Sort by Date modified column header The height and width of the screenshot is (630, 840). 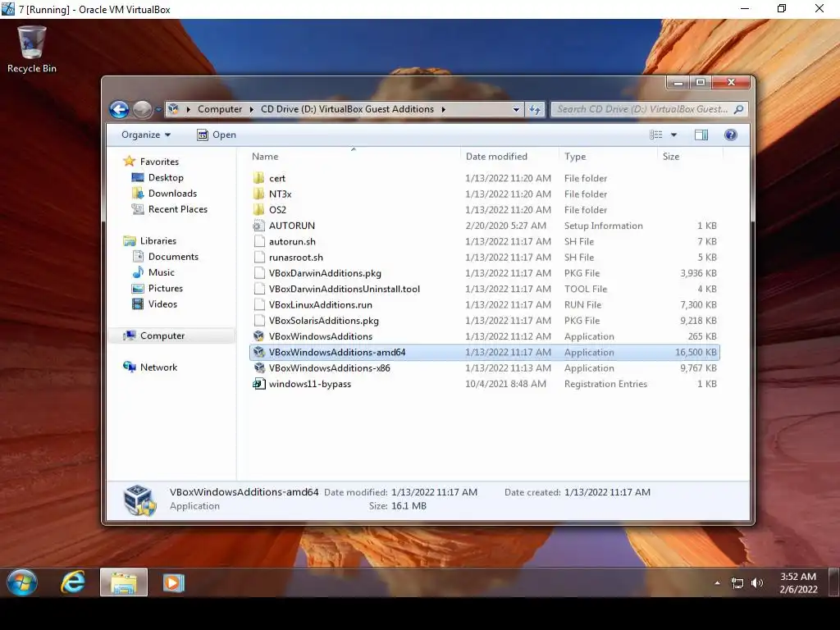point(509,157)
